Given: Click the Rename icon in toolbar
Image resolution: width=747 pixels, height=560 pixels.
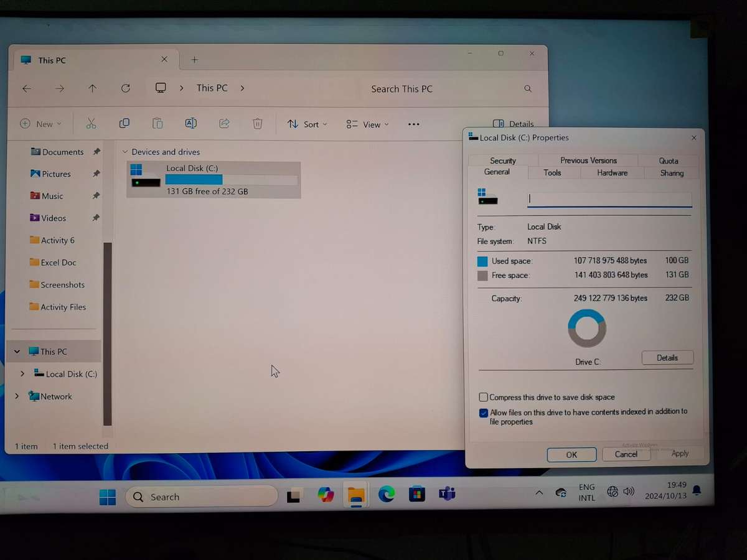Looking at the screenshot, I should (191, 124).
